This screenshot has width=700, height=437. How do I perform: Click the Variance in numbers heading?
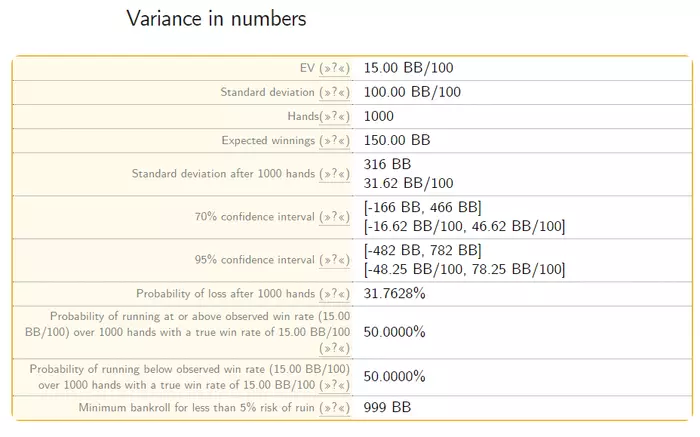[216, 19]
